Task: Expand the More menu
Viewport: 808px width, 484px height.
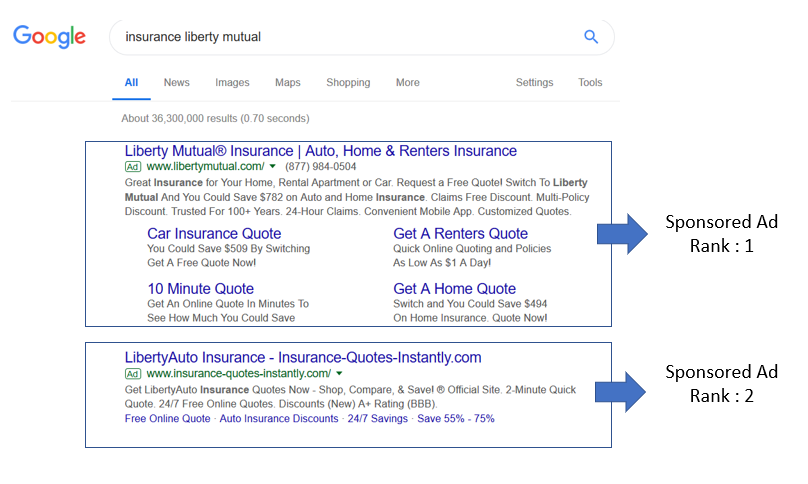Action: tap(408, 82)
